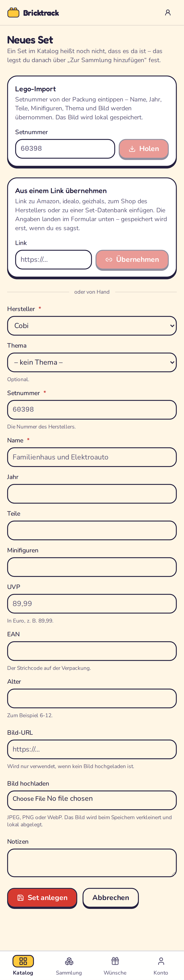Screen dimensions: 184x980
Task: Expand the Thema dropdown
Action: click(x=92, y=362)
